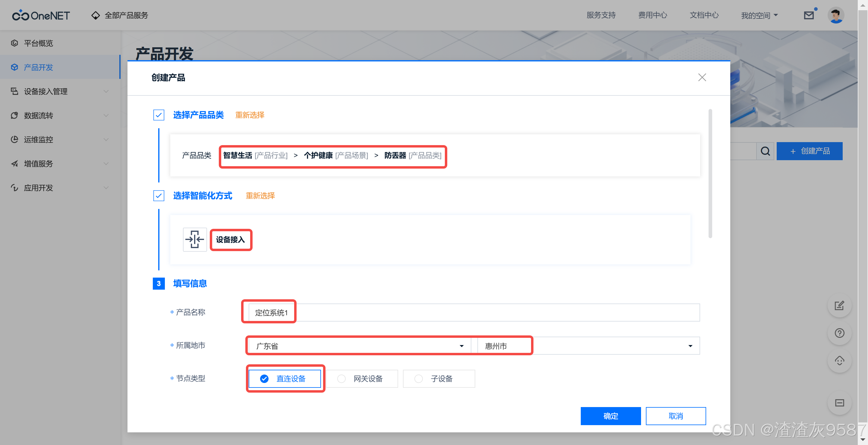Click the 产品名称 input field
868x445 pixels.
click(x=474, y=313)
